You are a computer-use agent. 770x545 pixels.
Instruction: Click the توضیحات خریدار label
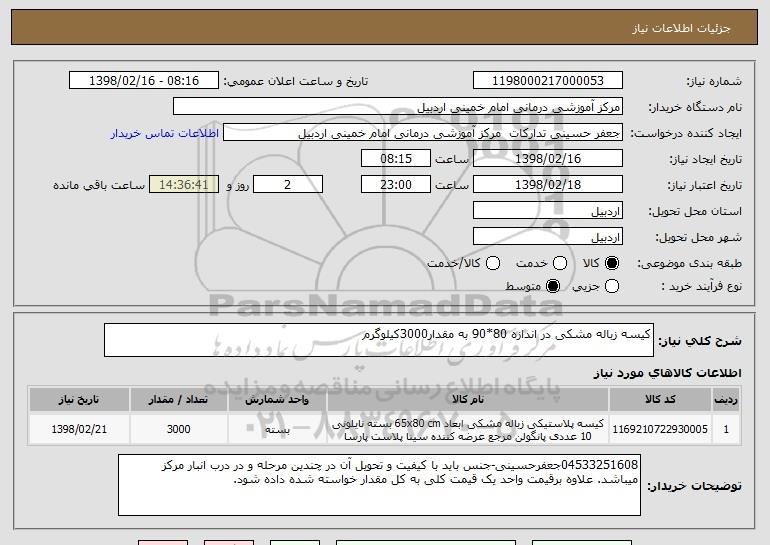click(x=694, y=486)
